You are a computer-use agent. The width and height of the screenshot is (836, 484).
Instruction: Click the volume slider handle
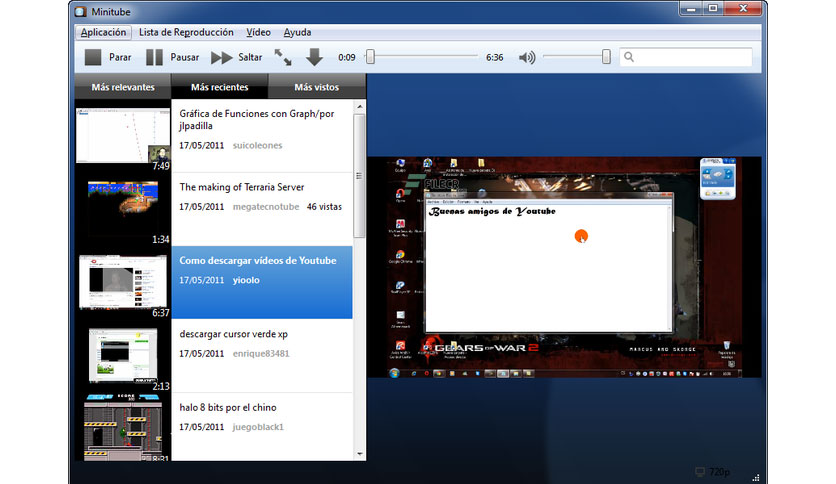tap(606, 57)
